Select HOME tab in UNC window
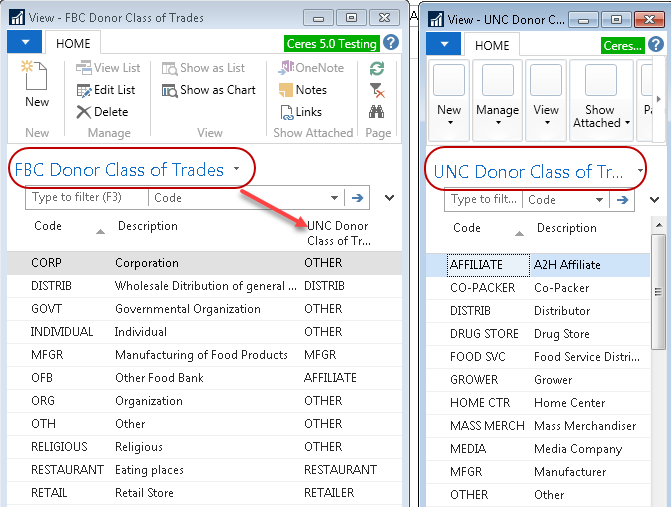 click(492, 46)
